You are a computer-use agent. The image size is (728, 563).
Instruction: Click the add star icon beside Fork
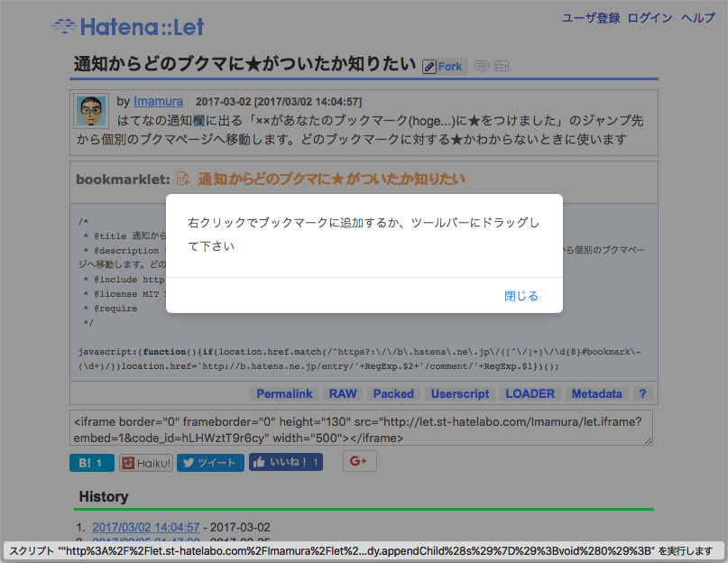pos(502,66)
